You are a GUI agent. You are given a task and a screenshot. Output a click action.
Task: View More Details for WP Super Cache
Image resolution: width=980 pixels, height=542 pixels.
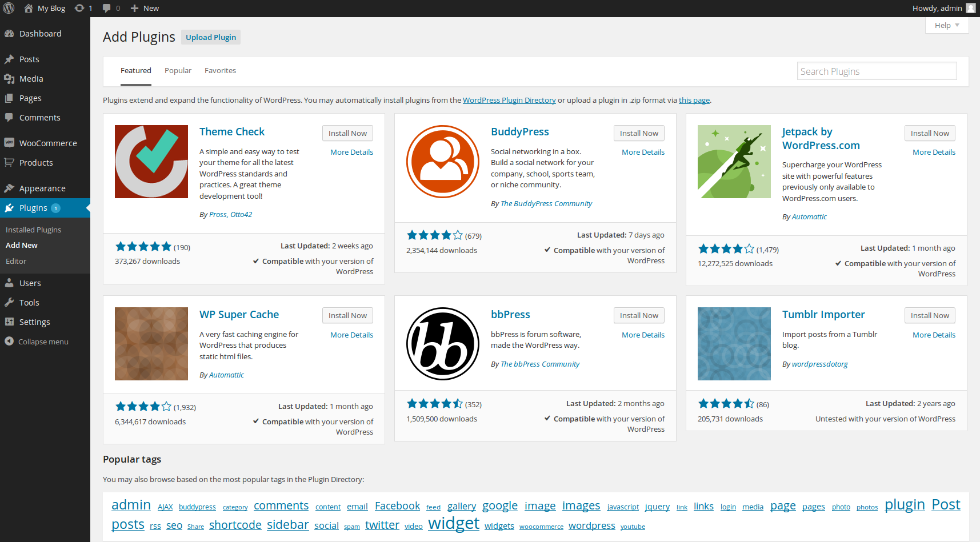click(x=351, y=335)
